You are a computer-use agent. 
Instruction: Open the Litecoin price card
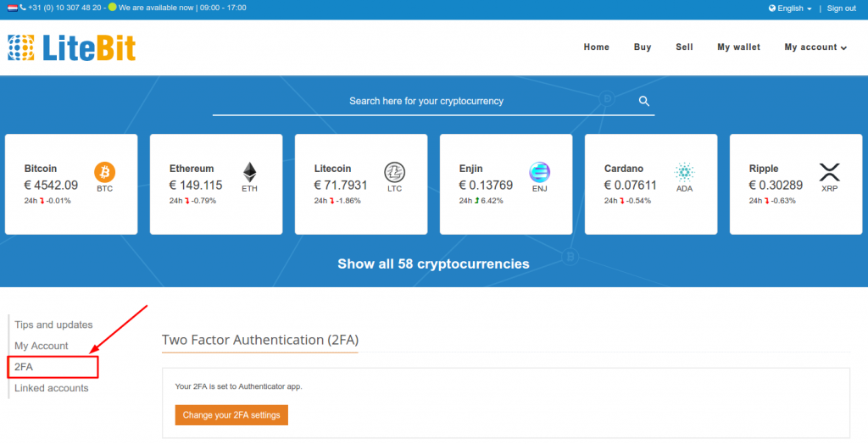point(361,185)
